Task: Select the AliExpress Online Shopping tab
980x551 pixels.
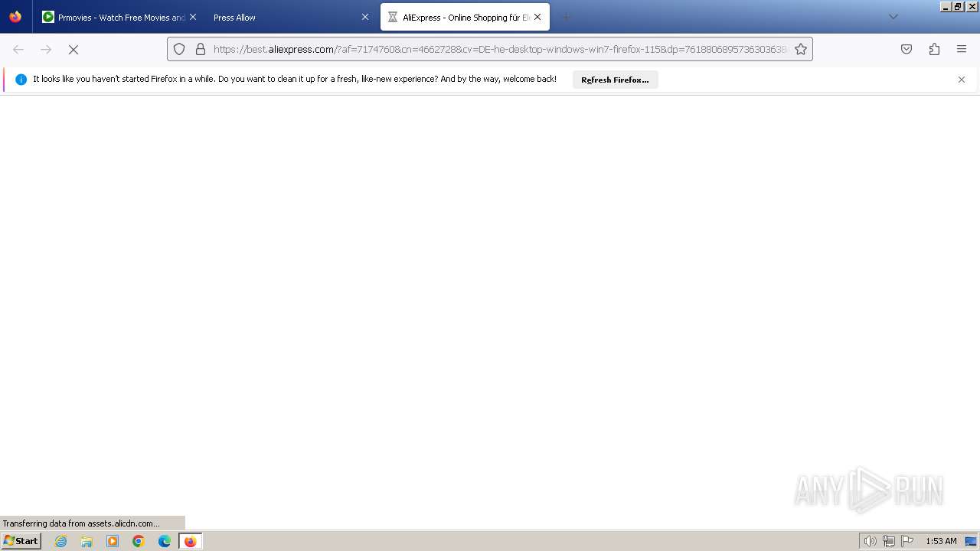Action: tap(465, 17)
